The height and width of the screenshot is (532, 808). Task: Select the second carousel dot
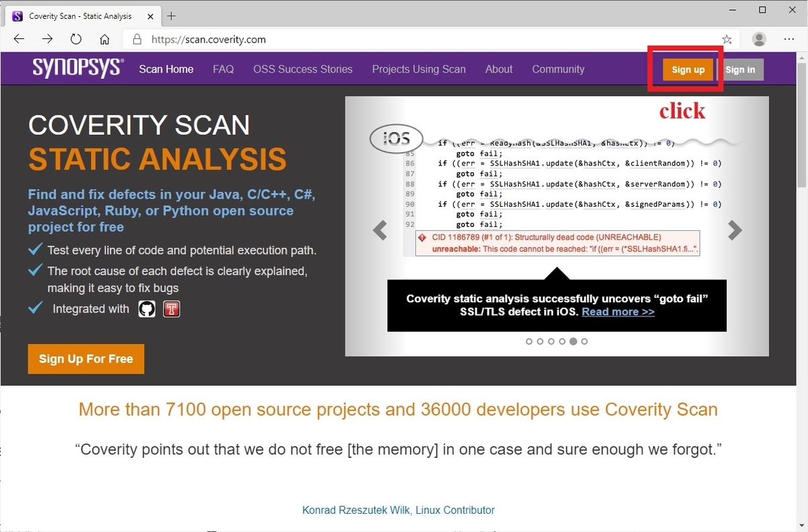pyautogui.click(x=540, y=341)
